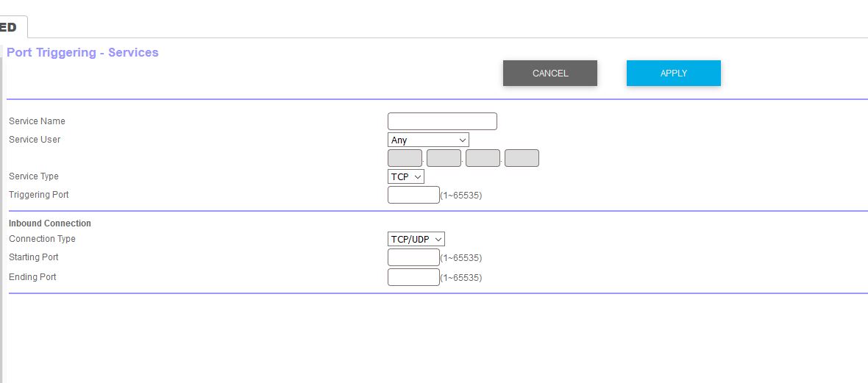Open the Connection Type TCP/UDP dropdown
This screenshot has width=868, height=383.
[x=416, y=239]
